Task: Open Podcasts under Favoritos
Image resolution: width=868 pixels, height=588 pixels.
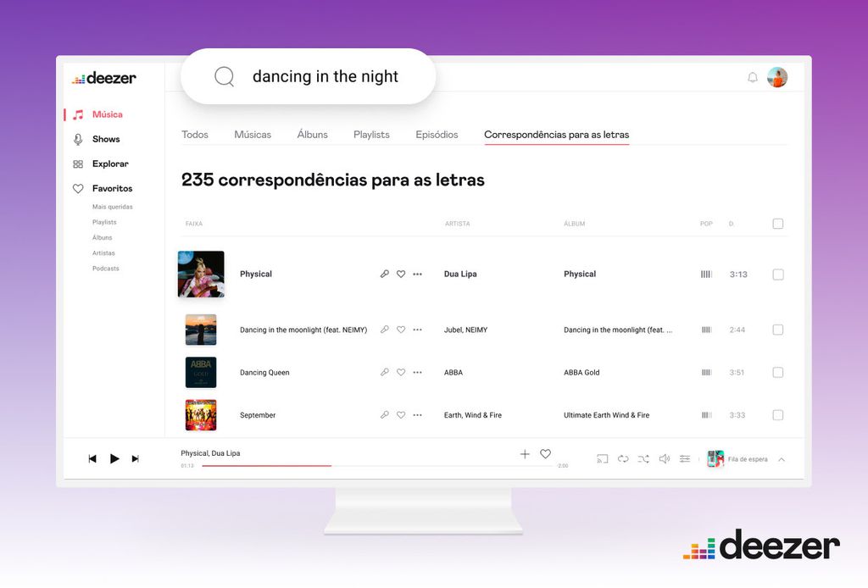Action: (x=105, y=269)
